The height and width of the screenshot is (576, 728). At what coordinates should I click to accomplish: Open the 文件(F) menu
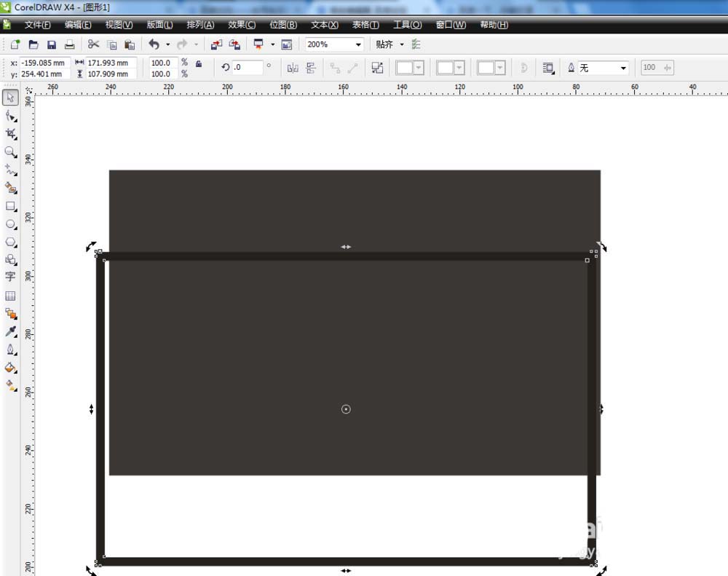[x=38, y=25]
